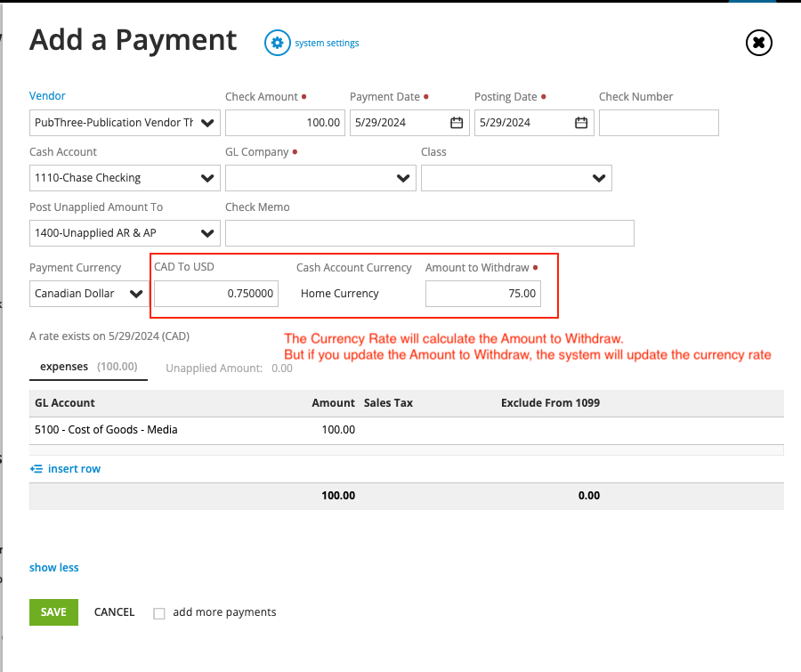This screenshot has width=801, height=672.
Task: Click the Payment Currency chevron
Action: coord(135,294)
